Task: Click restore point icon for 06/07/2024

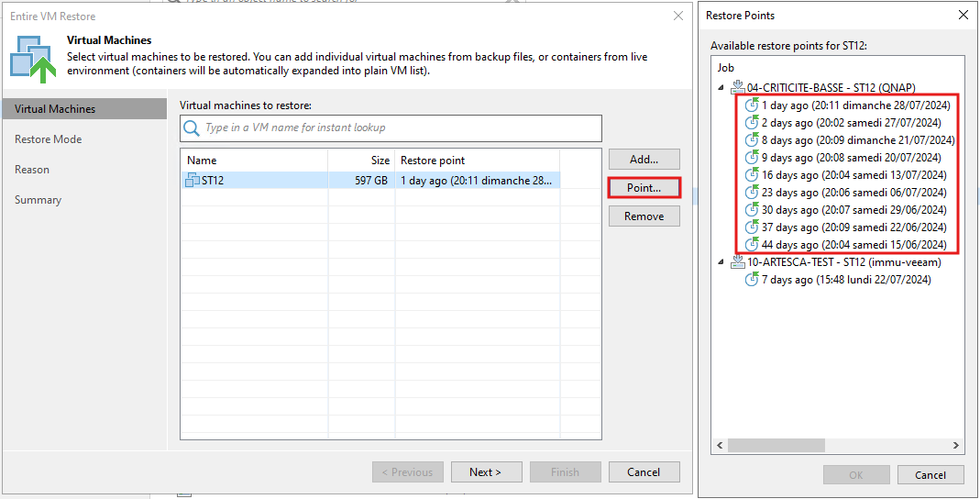Action: (x=752, y=193)
